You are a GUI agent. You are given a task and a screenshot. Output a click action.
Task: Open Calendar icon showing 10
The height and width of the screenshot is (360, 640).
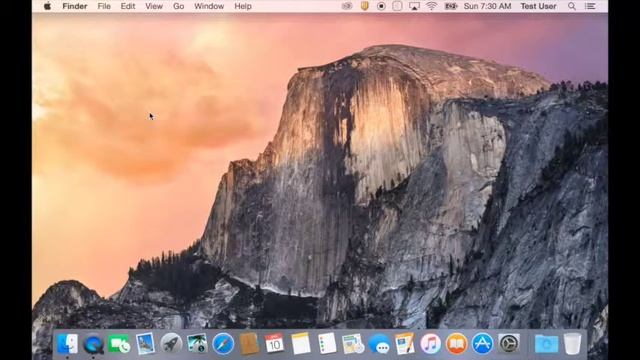tap(275, 344)
